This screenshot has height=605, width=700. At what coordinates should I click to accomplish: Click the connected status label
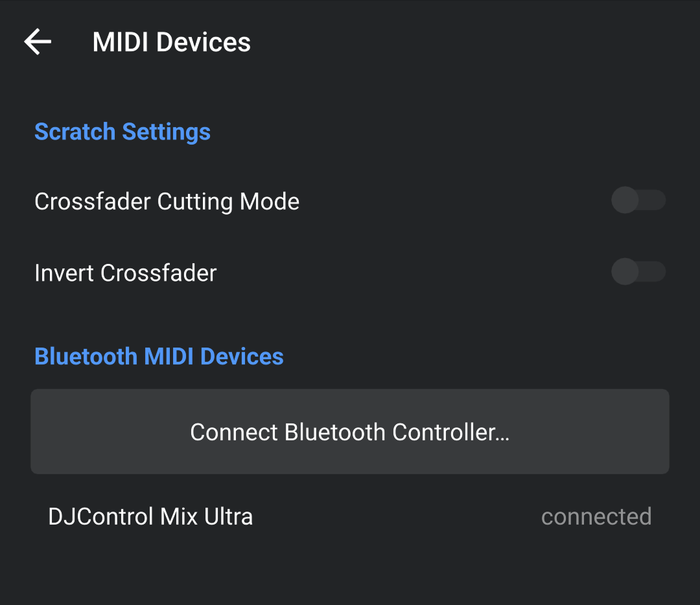596,516
